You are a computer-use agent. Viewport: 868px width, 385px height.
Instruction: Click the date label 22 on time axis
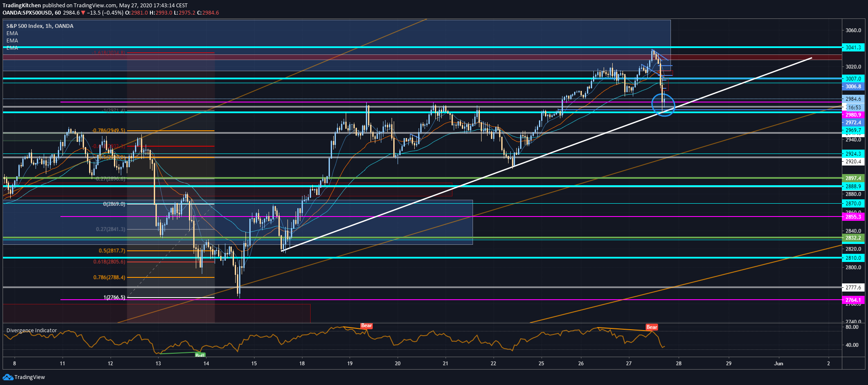click(493, 364)
